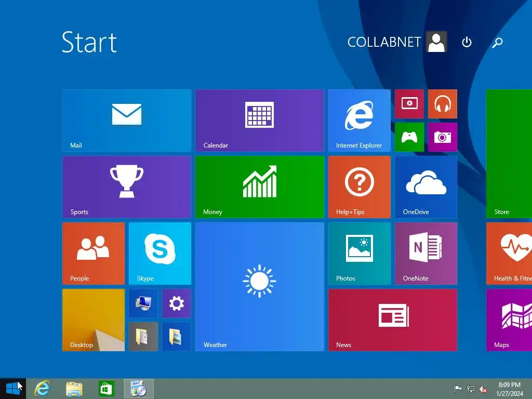
Task: Open the Music headphones tile
Action: [443, 103]
